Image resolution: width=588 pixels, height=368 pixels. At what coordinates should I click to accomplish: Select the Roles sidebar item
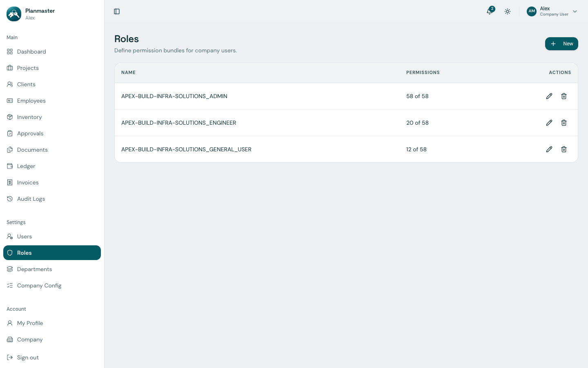click(x=52, y=253)
